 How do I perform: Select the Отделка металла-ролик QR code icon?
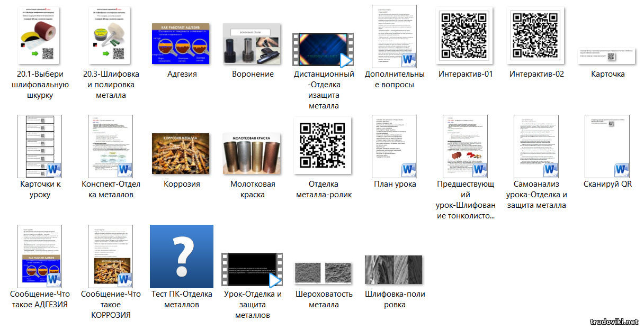pyautogui.click(x=324, y=146)
